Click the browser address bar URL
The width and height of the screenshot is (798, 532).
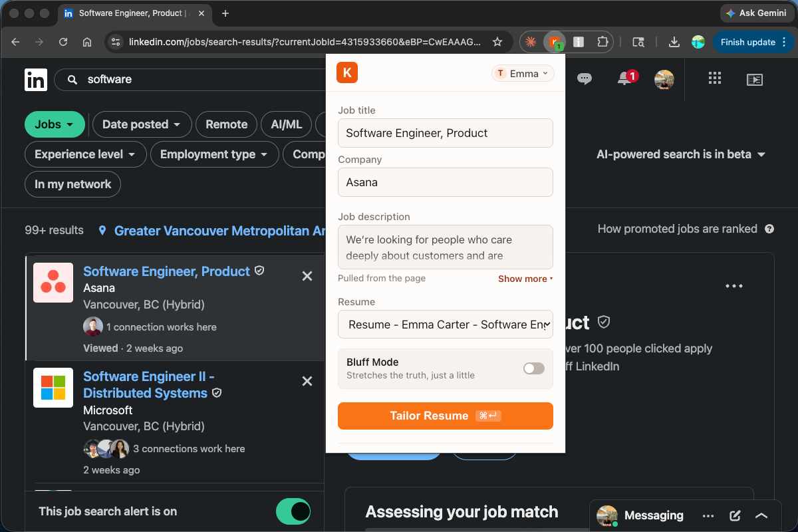(x=304, y=42)
